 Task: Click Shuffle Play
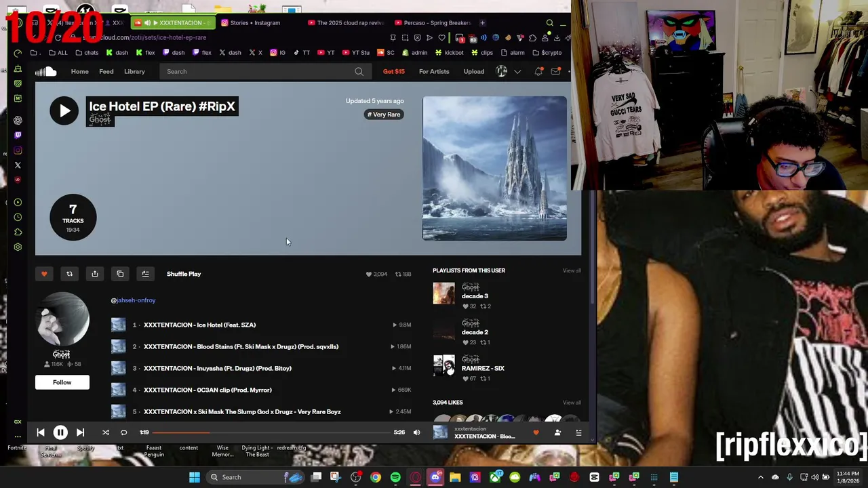184,274
